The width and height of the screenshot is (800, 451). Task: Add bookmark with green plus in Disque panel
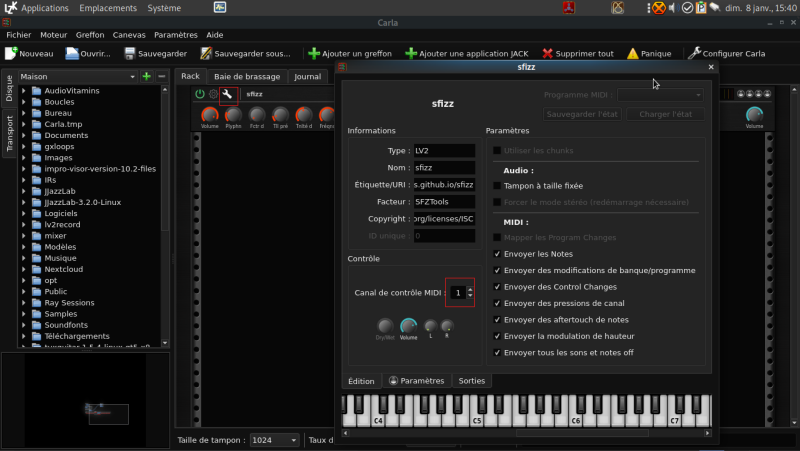click(x=147, y=77)
